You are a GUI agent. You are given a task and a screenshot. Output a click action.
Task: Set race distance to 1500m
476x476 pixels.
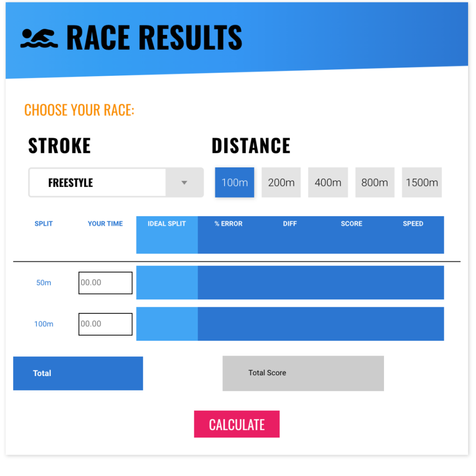422,182
